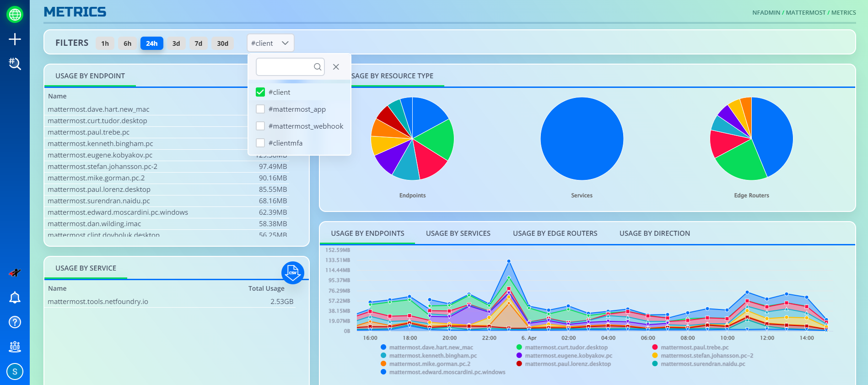Click the Edge Routers pie chart
868x385 pixels.
[x=751, y=139]
